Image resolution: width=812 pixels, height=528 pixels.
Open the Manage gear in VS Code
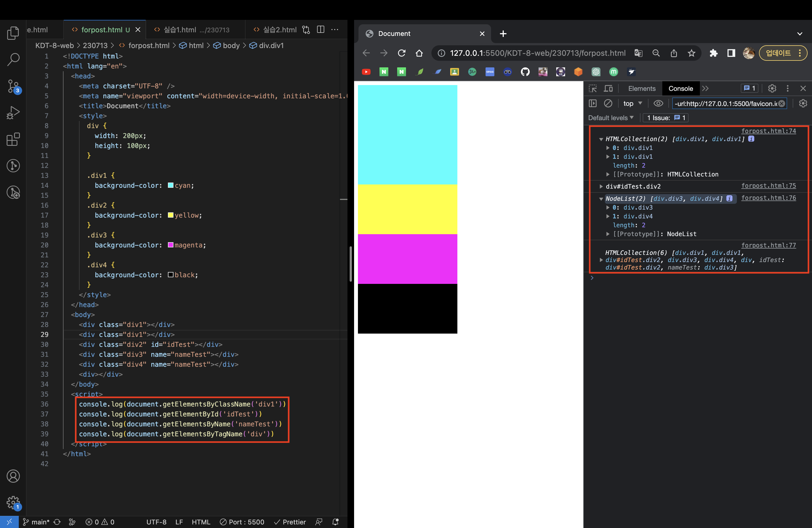click(13, 502)
